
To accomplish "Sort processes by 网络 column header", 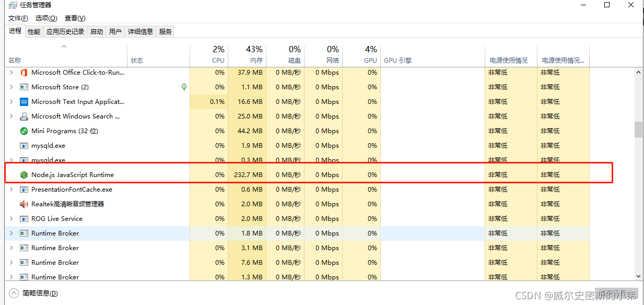I will coord(323,55).
